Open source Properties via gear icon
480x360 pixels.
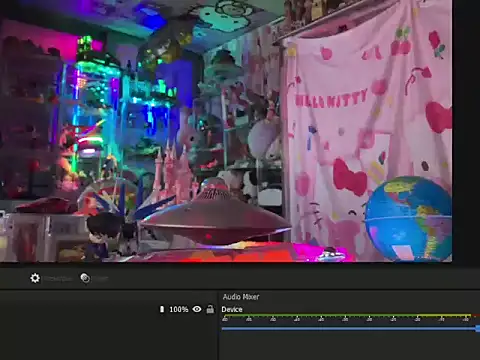tap(35, 278)
